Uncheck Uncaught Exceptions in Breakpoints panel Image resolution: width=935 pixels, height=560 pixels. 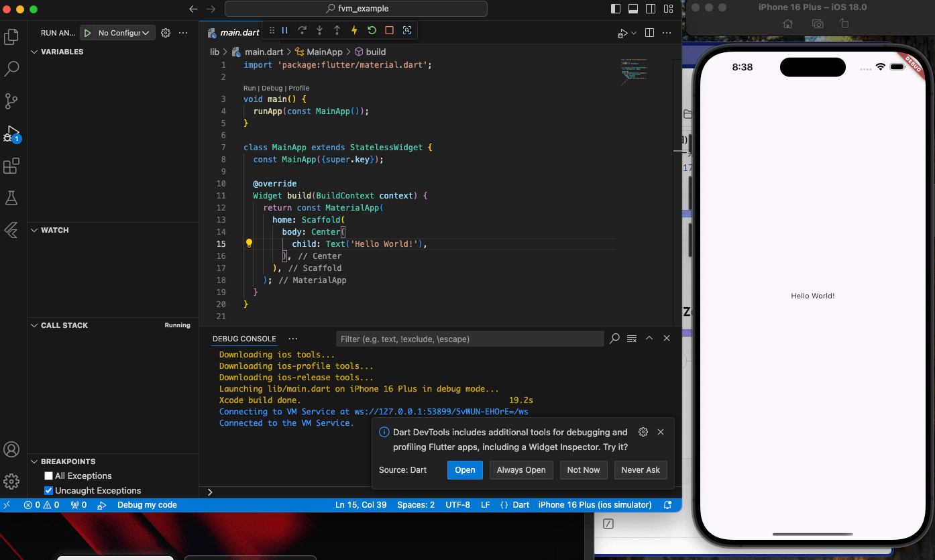[x=50, y=490]
